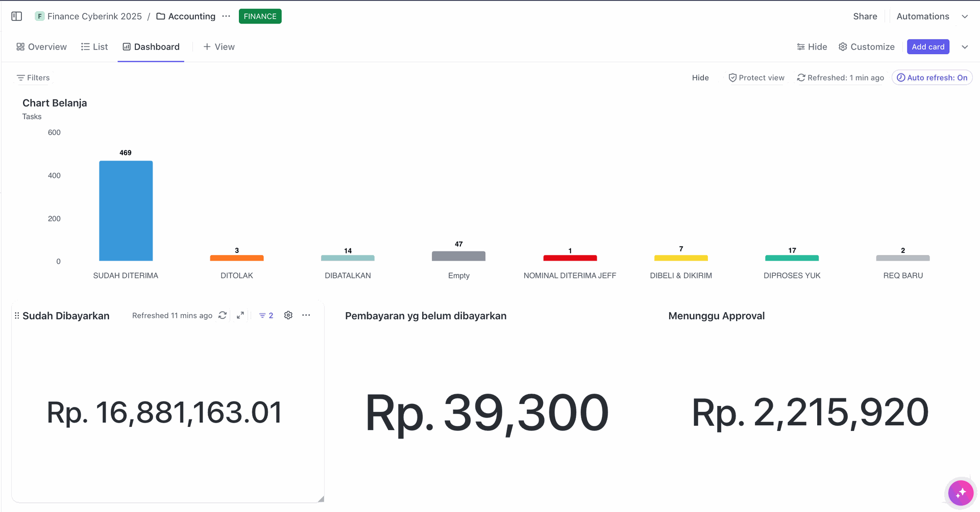
Task: Click the AI sparkle assistant button
Action: pyautogui.click(x=961, y=493)
